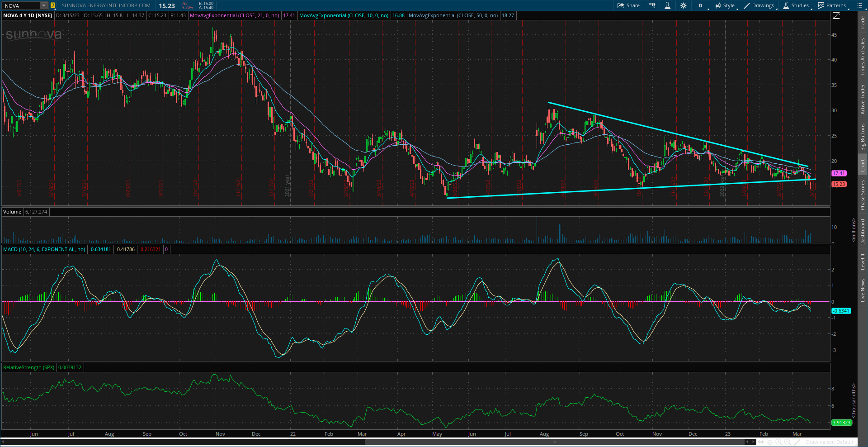Click the 15.23 red last price bubble
The image size is (868, 447).
click(x=839, y=184)
